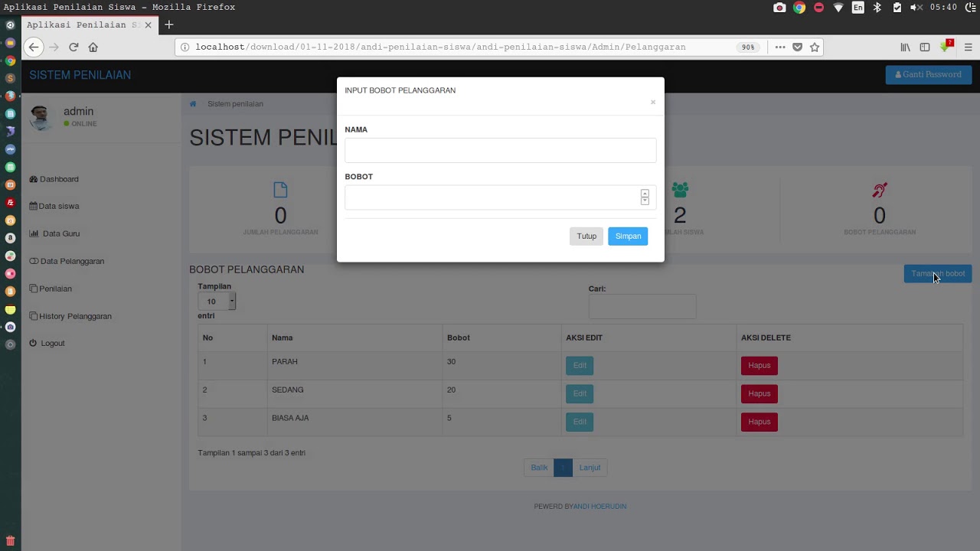Open the page actions three-dots menu
Viewport: 980px width, 551px height.
(x=779, y=47)
